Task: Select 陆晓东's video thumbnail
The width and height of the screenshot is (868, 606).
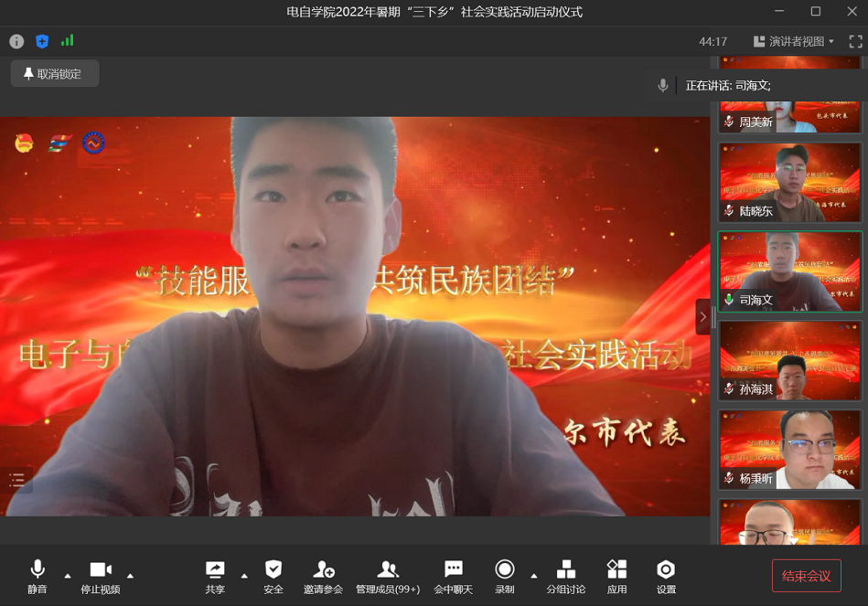Action: point(789,181)
